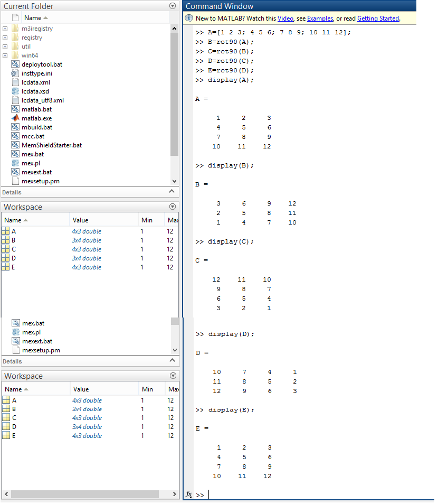Click the lcdata.xml document icon
This screenshot has height=504, width=438.
point(15,82)
